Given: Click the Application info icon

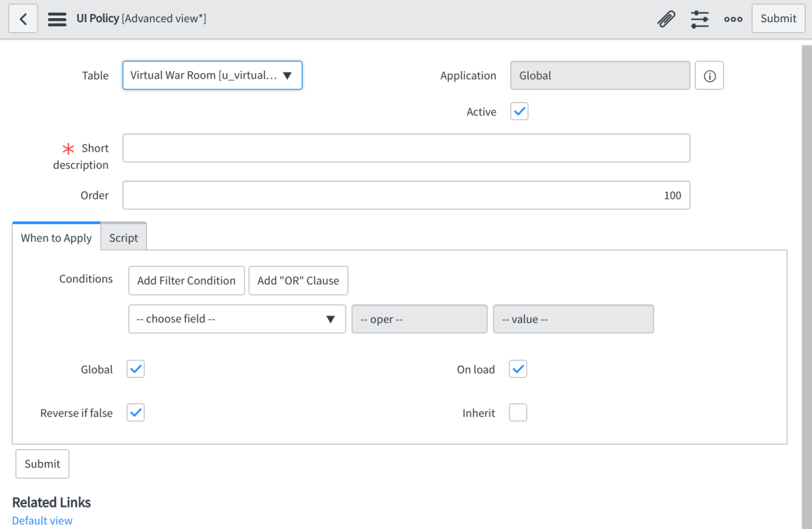Looking at the screenshot, I should [x=709, y=75].
